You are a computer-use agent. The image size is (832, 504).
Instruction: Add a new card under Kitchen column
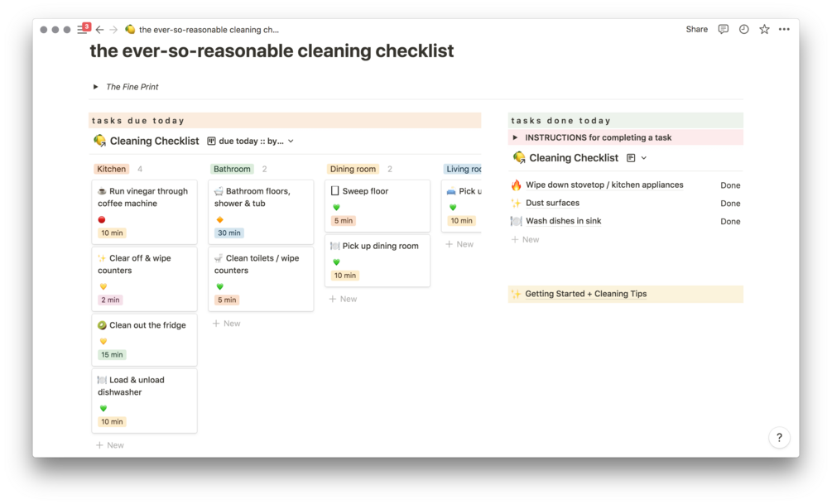[x=110, y=445]
